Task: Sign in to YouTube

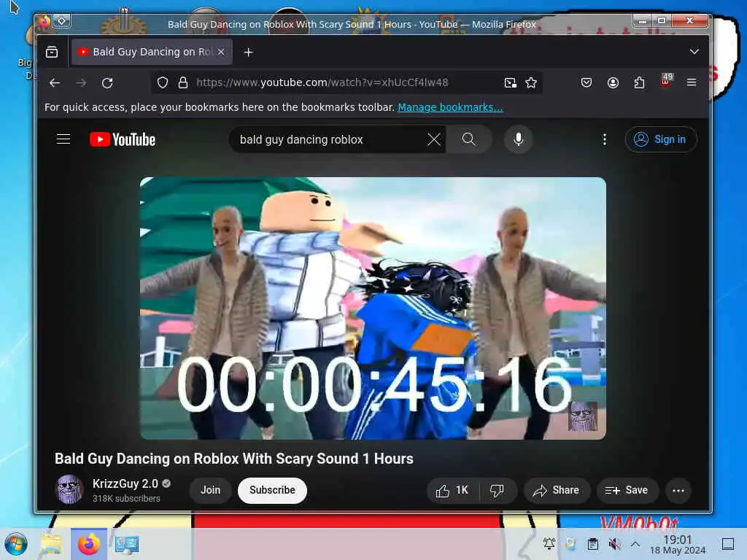Action: pos(661,139)
